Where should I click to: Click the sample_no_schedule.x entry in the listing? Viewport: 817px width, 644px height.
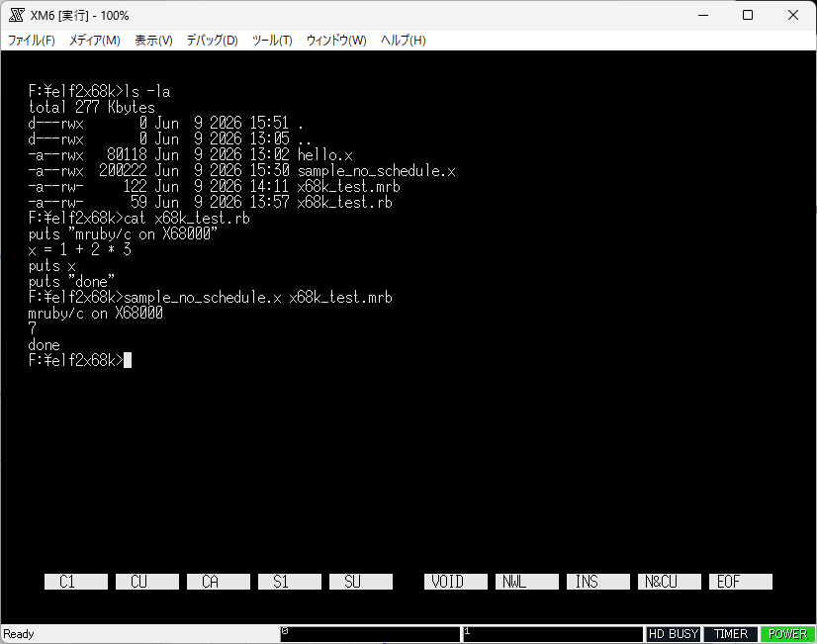(376, 171)
